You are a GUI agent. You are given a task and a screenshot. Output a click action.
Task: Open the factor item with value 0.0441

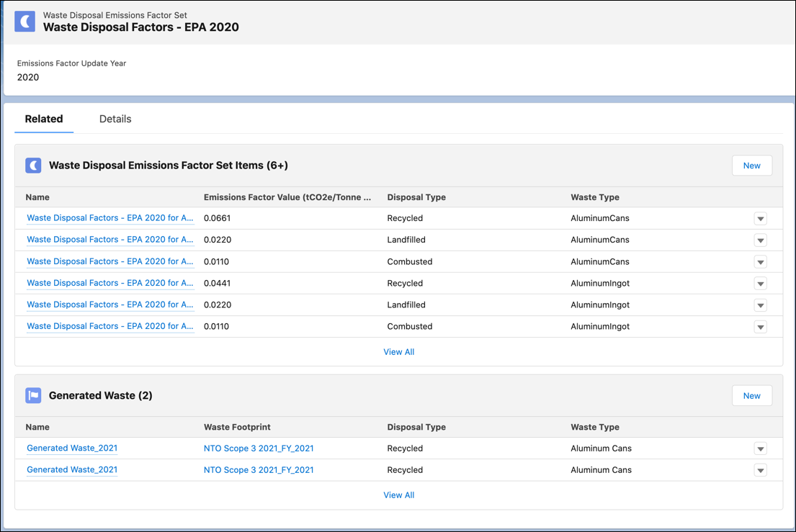tap(110, 283)
